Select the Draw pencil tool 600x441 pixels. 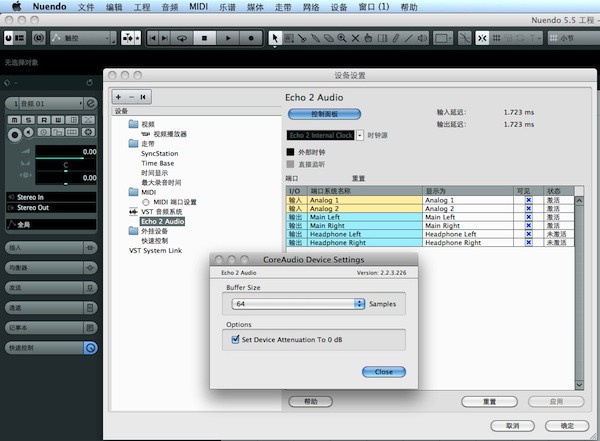pos(396,38)
